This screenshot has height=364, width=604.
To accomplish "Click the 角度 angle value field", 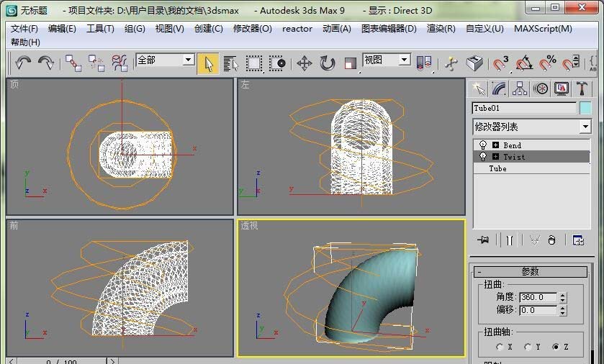I will point(538,297).
